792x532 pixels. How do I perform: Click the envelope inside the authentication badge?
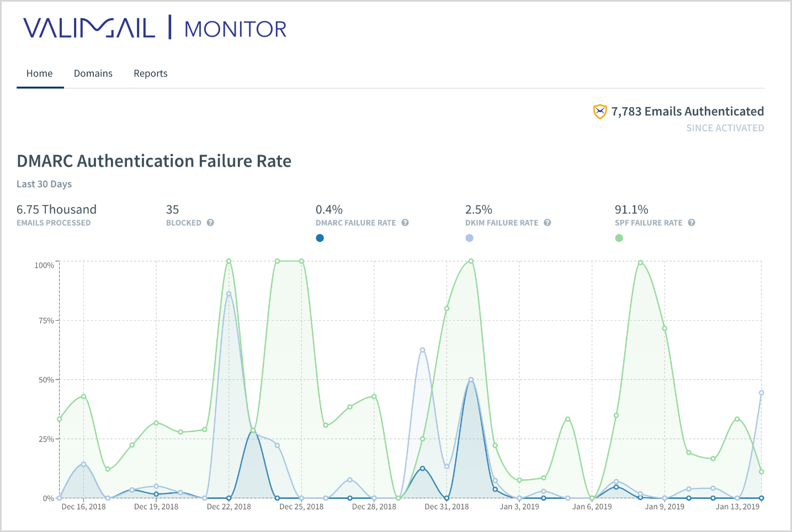tap(599, 111)
